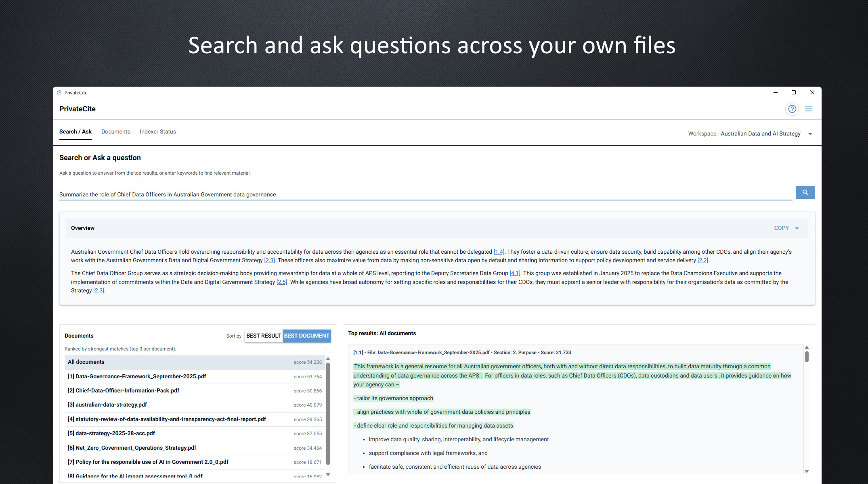Viewport: 868px width, 484px height.
Task: Open the help question mark icon
Action: pos(792,109)
